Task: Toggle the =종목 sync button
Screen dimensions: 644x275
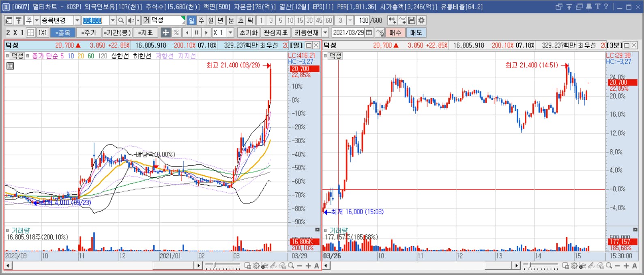Action: tap(63, 32)
